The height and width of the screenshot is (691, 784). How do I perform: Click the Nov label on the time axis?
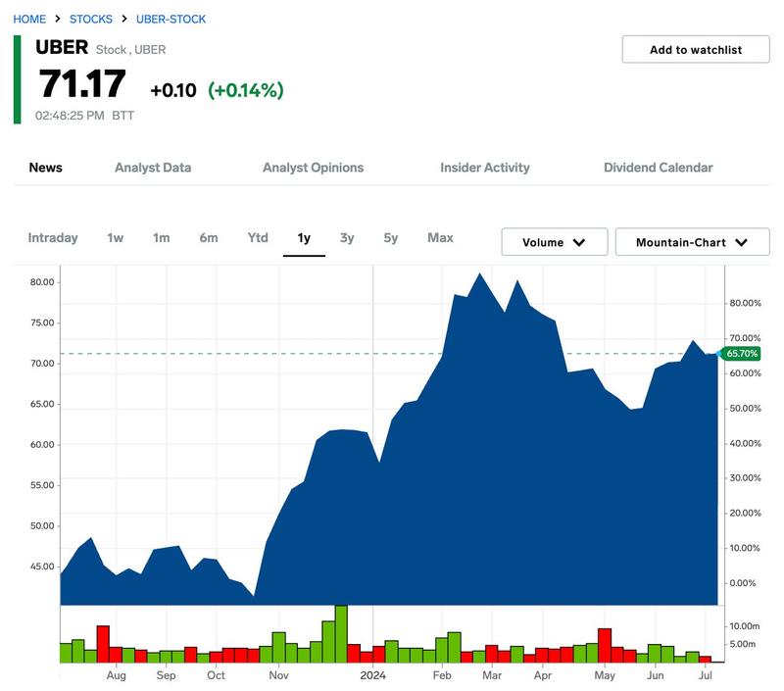coord(278,675)
